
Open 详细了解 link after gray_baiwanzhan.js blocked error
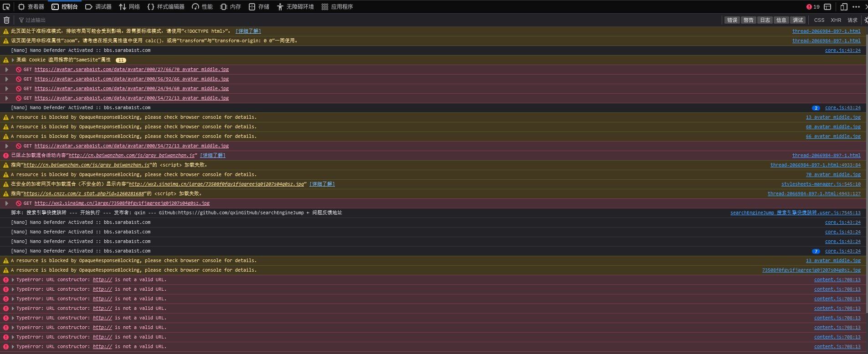(x=213, y=156)
